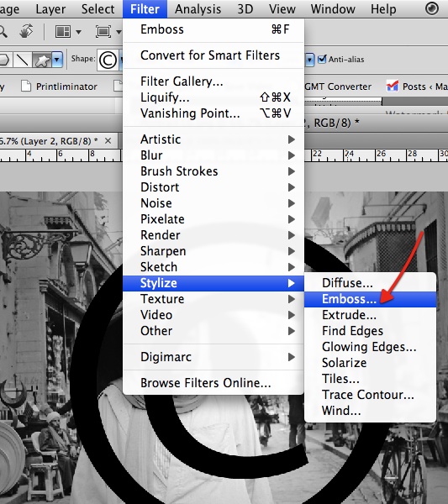Open Liquify... filter

(x=213, y=97)
